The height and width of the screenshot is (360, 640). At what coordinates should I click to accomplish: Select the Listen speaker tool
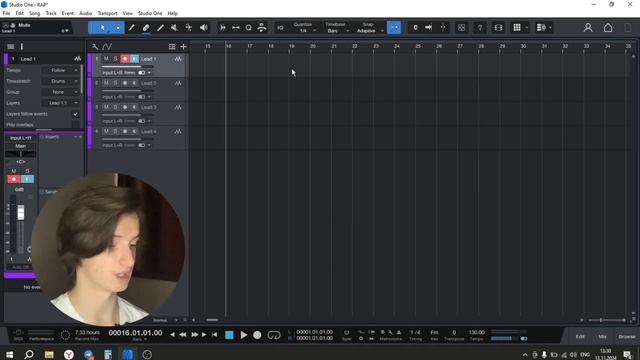(x=203, y=28)
